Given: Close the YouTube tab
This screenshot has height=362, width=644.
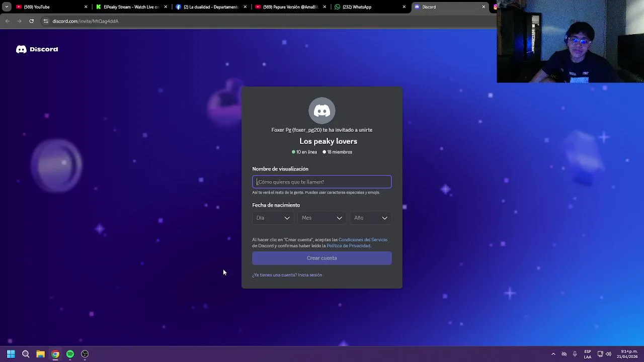Looking at the screenshot, I should pyautogui.click(x=86, y=7).
